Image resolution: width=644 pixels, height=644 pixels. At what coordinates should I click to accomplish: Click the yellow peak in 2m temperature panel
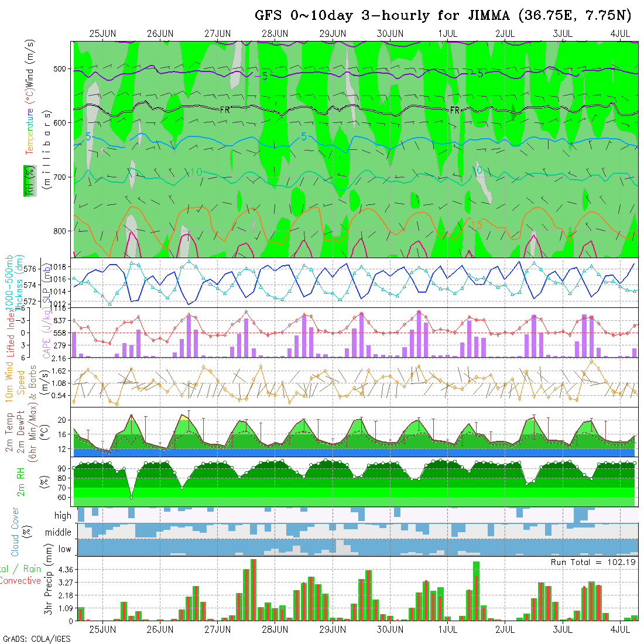coord(184,417)
